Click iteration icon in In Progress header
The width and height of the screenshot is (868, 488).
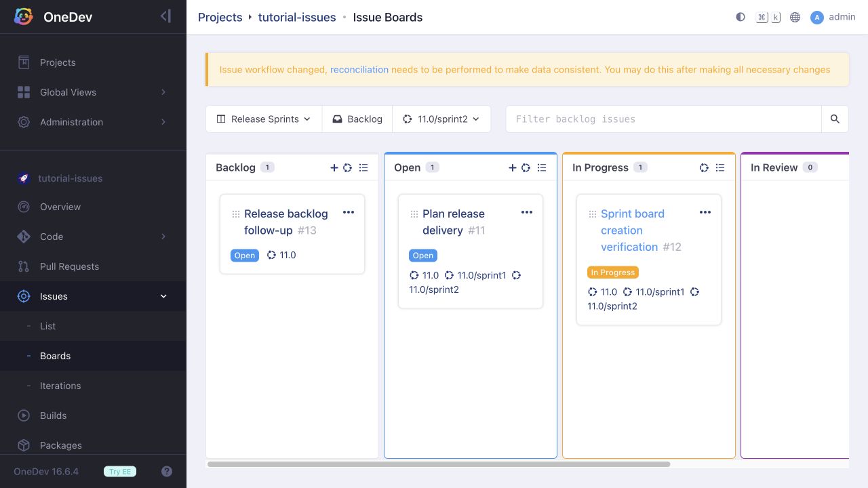704,167
